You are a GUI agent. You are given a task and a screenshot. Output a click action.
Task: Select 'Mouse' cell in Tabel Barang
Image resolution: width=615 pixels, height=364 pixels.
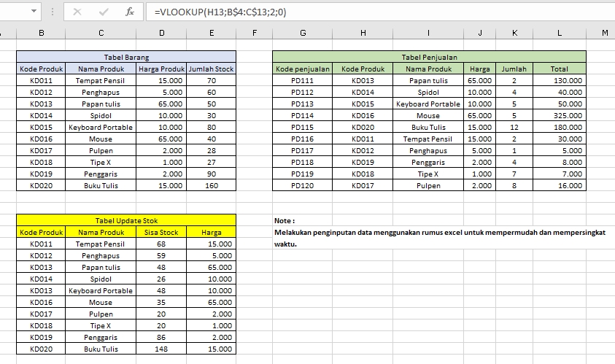(101, 139)
